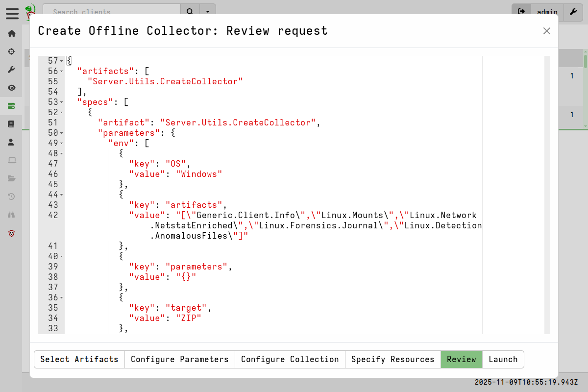Collapse the specs array at line 53
Screen dimensions: 588x392
click(62, 102)
